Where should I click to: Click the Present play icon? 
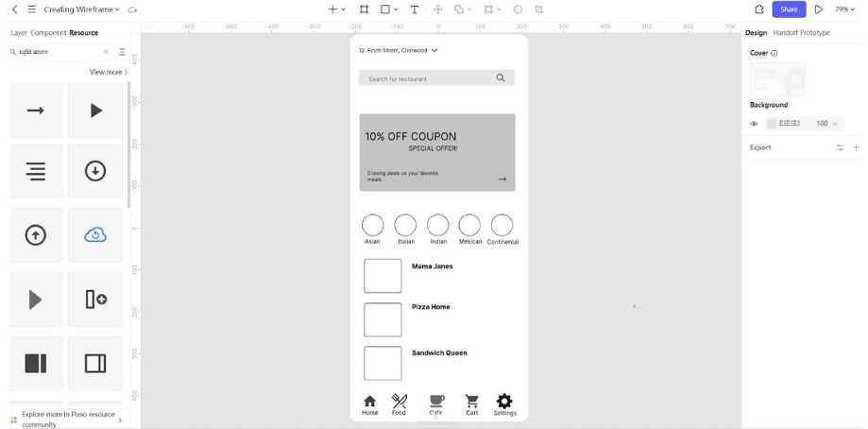coord(818,9)
